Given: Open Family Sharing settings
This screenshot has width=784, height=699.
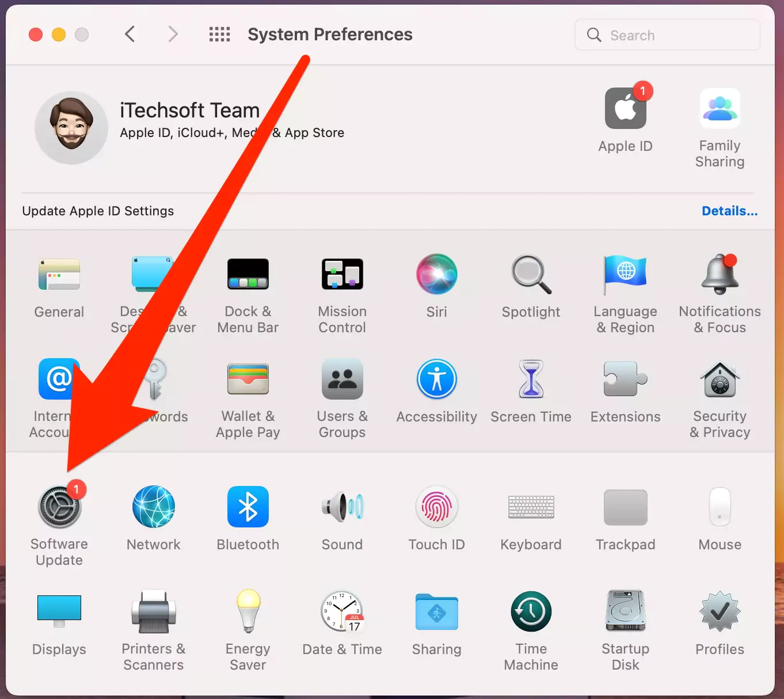Looking at the screenshot, I should [x=720, y=109].
